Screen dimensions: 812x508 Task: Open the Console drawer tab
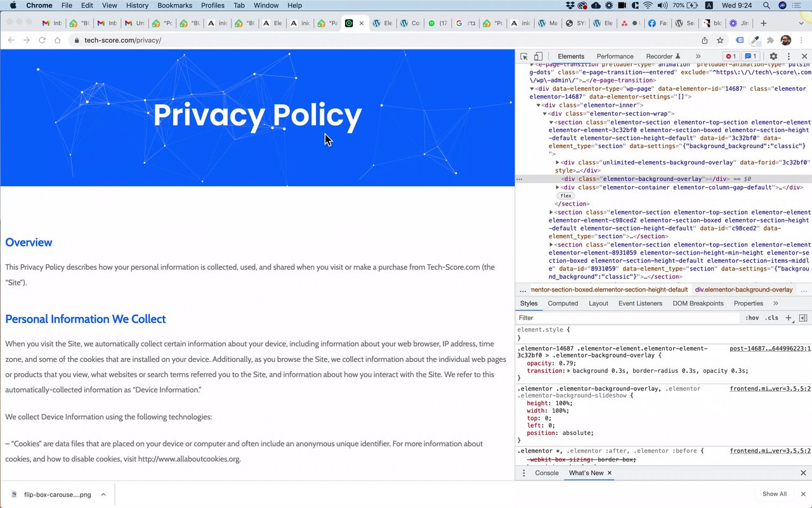(x=547, y=473)
